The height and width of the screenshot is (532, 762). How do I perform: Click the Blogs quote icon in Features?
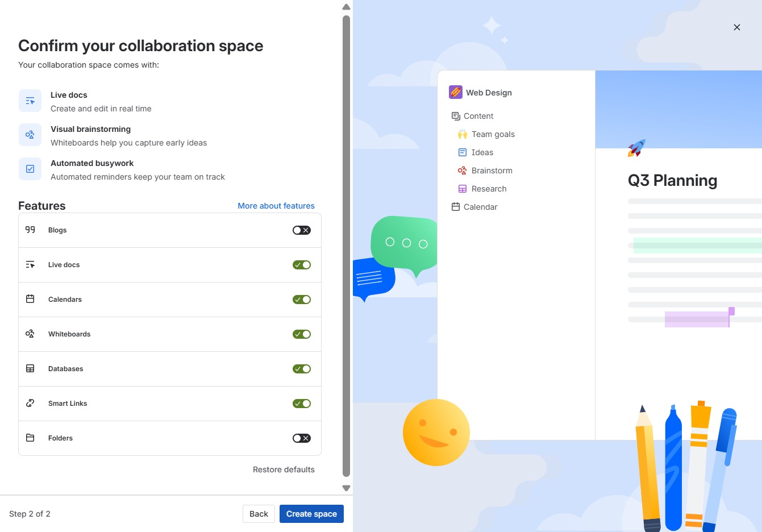(x=30, y=230)
